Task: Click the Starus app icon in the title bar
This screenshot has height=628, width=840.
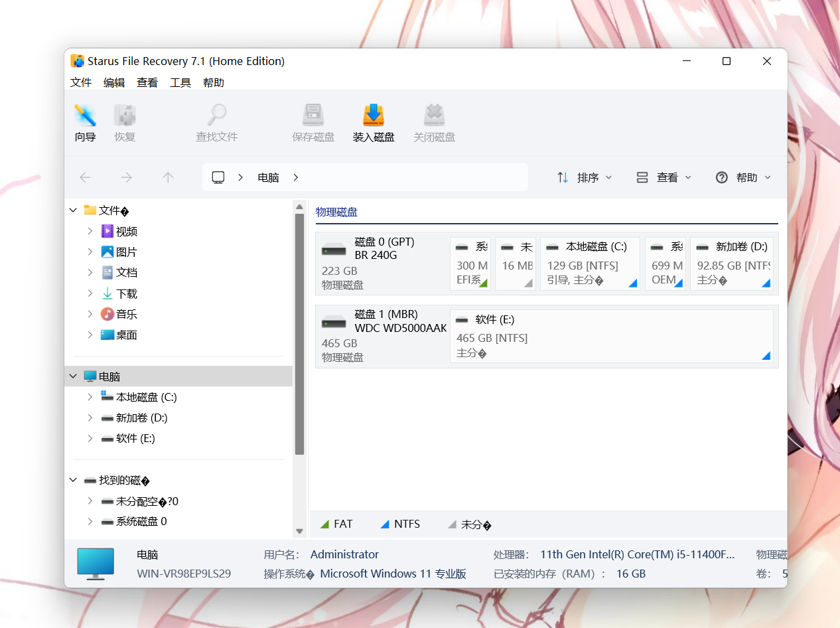Action: pyautogui.click(x=78, y=61)
